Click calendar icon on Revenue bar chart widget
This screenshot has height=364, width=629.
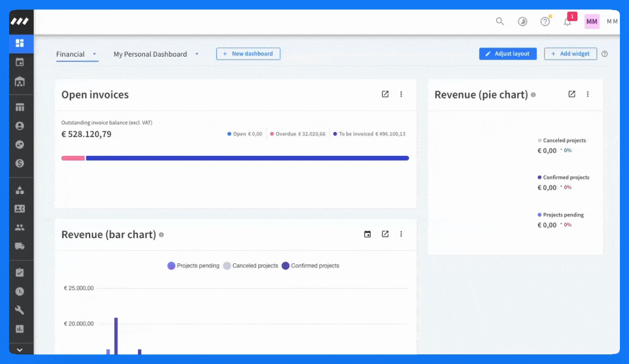[368, 234]
